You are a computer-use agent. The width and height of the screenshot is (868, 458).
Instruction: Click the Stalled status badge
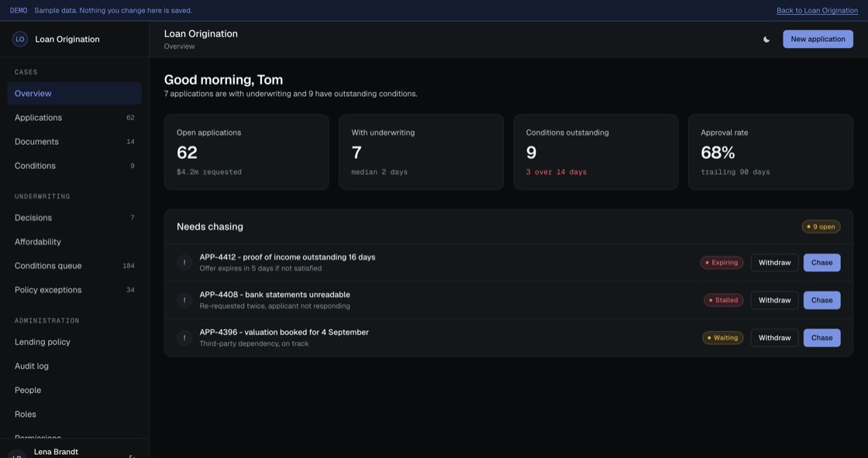tap(724, 300)
